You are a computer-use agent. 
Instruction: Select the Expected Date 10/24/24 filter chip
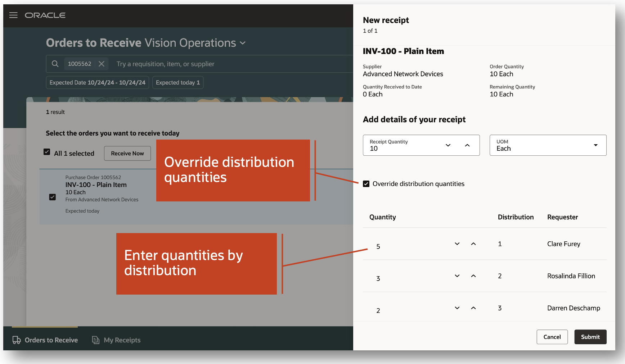click(x=98, y=82)
